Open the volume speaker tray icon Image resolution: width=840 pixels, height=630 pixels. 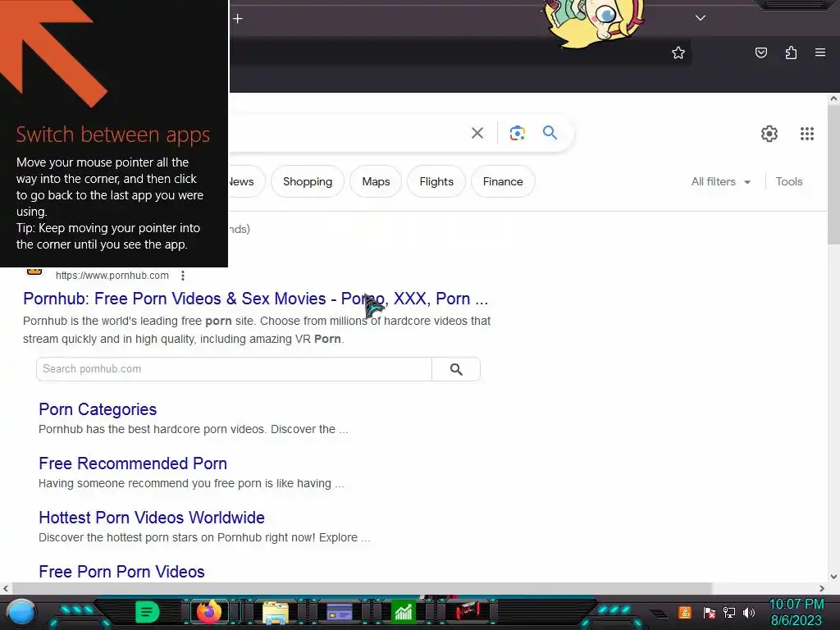pyautogui.click(x=749, y=612)
